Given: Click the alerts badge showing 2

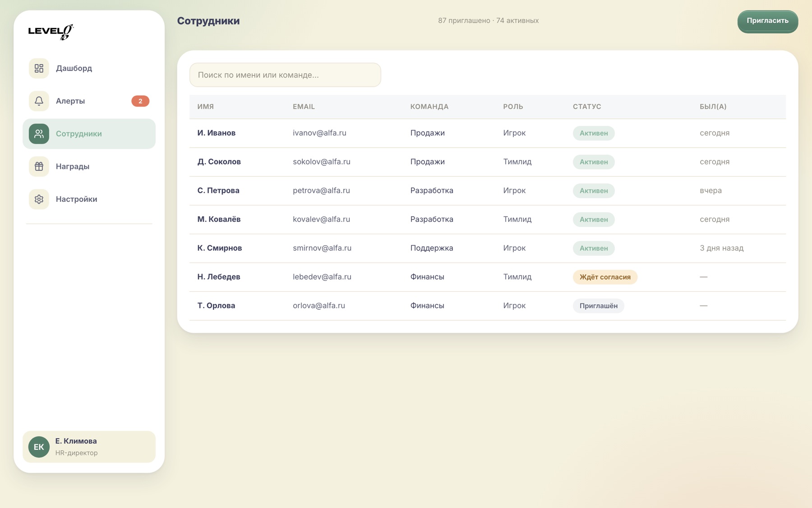Looking at the screenshot, I should pyautogui.click(x=140, y=101).
